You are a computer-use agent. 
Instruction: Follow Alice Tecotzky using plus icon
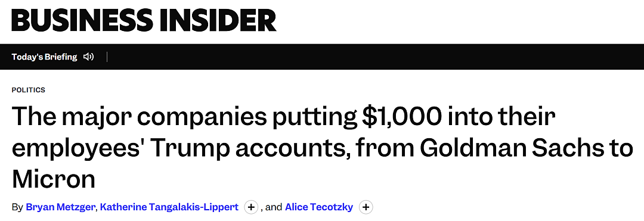coord(366,207)
